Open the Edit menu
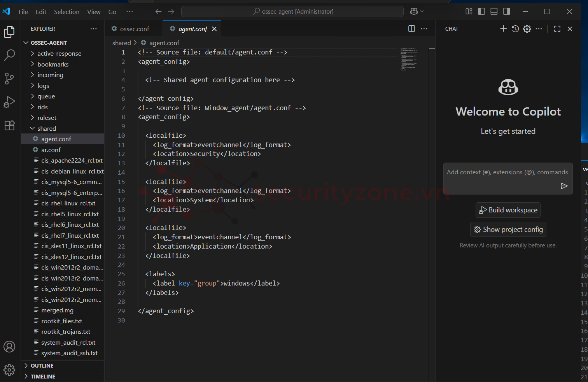The height and width of the screenshot is (382, 588). coord(41,12)
